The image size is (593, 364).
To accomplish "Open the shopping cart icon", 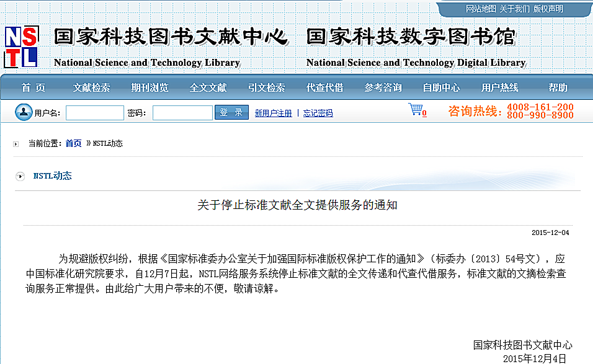I will coord(415,109).
